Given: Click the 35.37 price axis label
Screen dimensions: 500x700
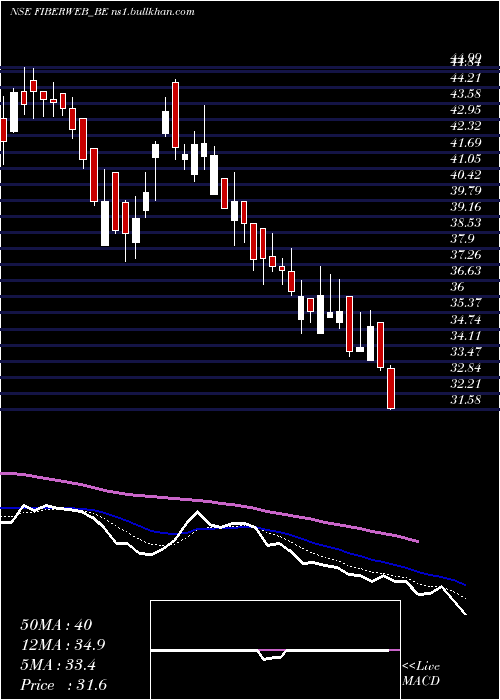Looking at the screenshot, I should pos(465,303).
